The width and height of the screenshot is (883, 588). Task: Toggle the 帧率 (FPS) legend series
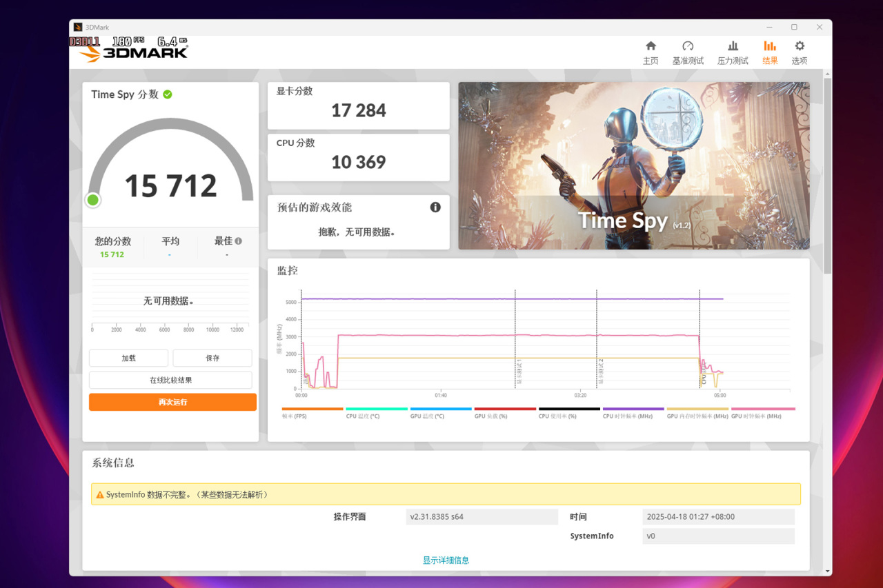pyautogui.click(x=312, y=413)
